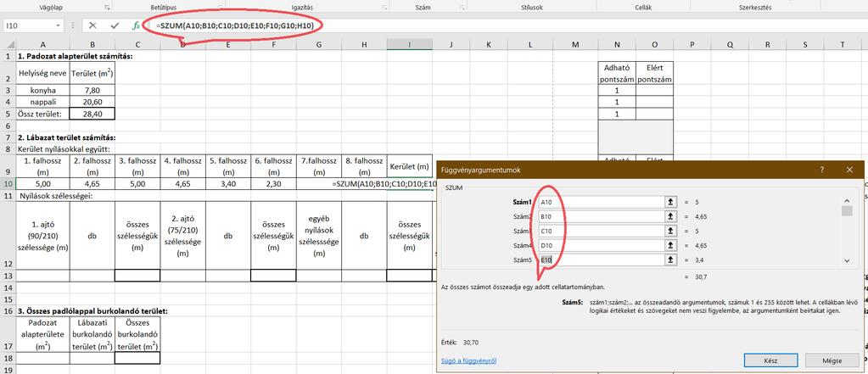Cancel formula entry with the X icon
The width and height of the screenshot is (868, 374).
[x=92, y=25]
